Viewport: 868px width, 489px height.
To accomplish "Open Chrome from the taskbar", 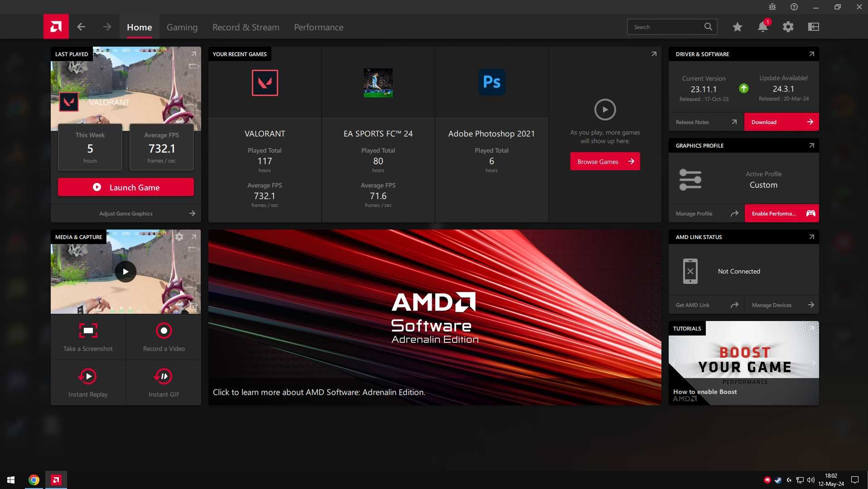I will (34, 480).
